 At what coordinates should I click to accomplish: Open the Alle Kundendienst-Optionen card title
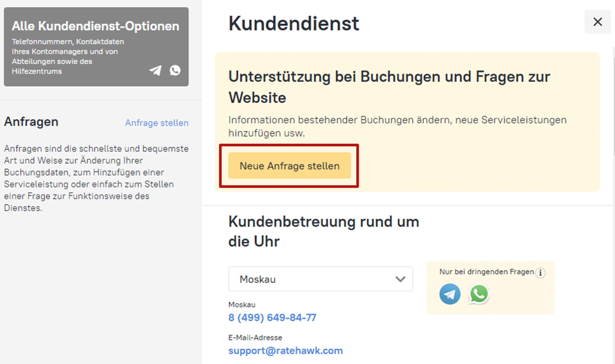[x=95, y=26]
